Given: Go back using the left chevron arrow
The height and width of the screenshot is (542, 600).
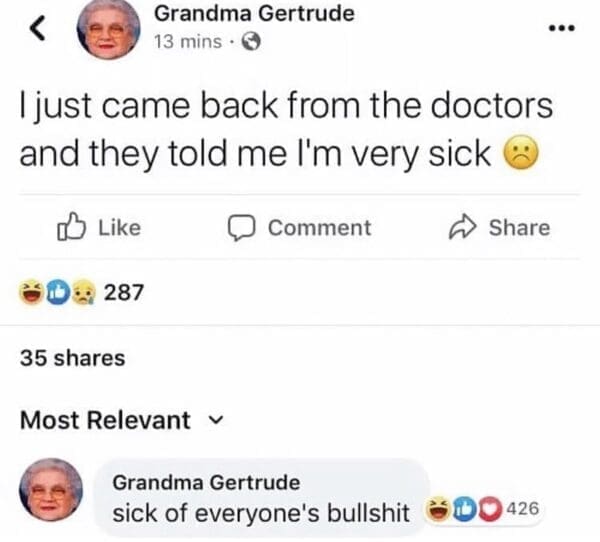Looking at the screenshot, I should coord(38,28).
